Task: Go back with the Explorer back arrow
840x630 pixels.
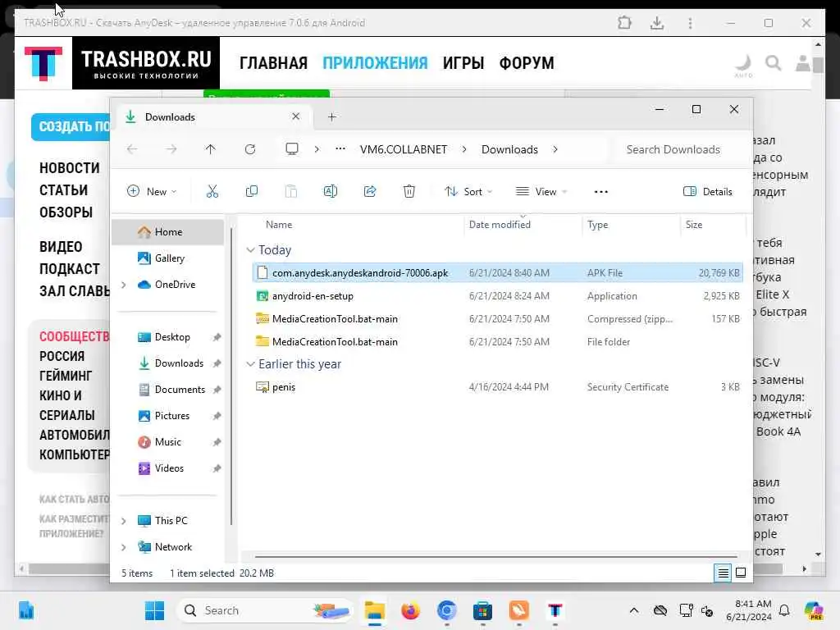Action: tap(132, 149)
